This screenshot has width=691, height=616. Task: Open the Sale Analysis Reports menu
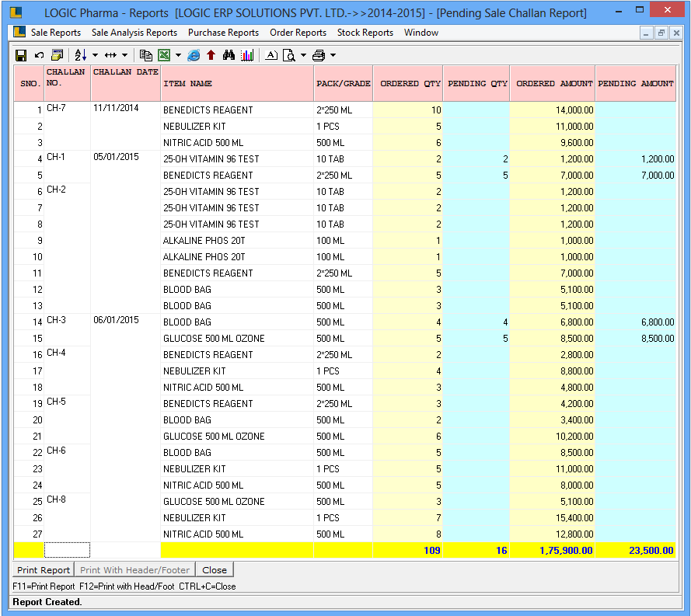[x=134, y=33]
